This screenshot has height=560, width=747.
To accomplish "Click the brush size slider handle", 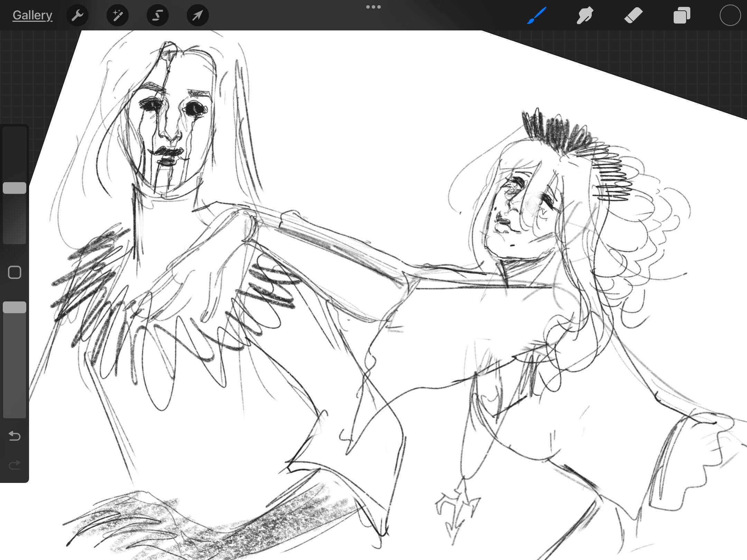I will click(15, 188).
